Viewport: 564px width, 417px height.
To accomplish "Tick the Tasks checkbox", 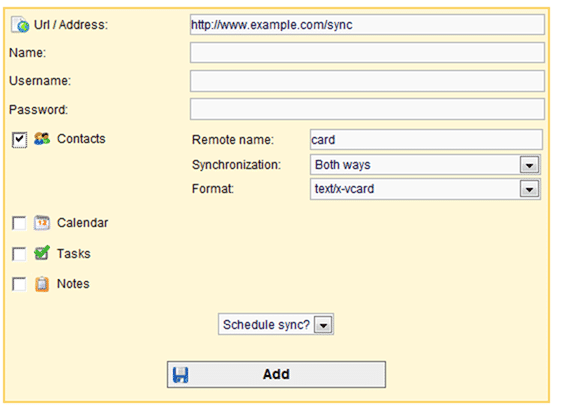I will click(19, 254).
